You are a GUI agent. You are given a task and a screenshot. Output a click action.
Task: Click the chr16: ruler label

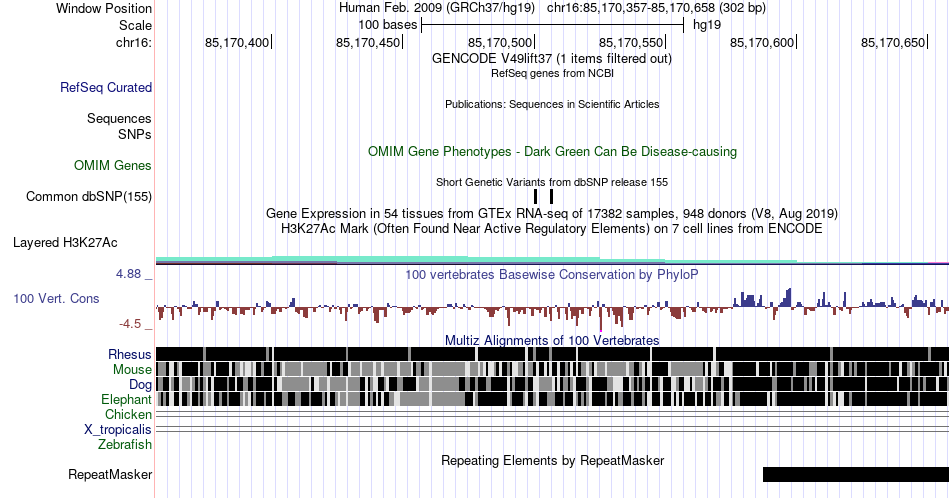134,42
